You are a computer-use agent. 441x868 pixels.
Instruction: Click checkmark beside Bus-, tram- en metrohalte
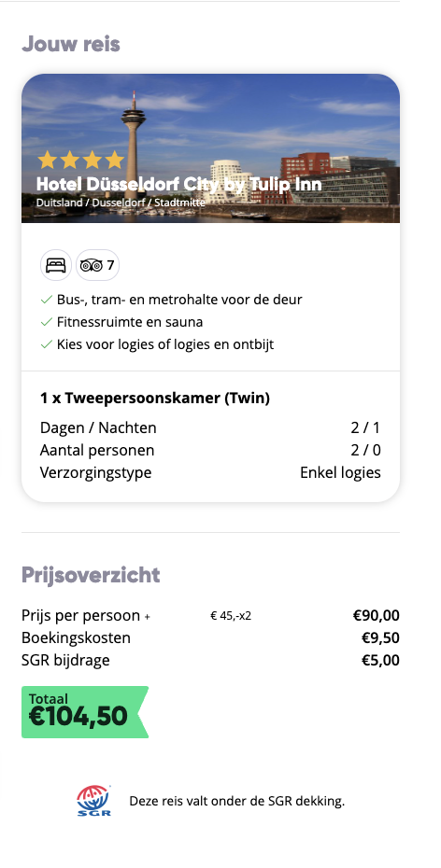click(x=47, y=300)
